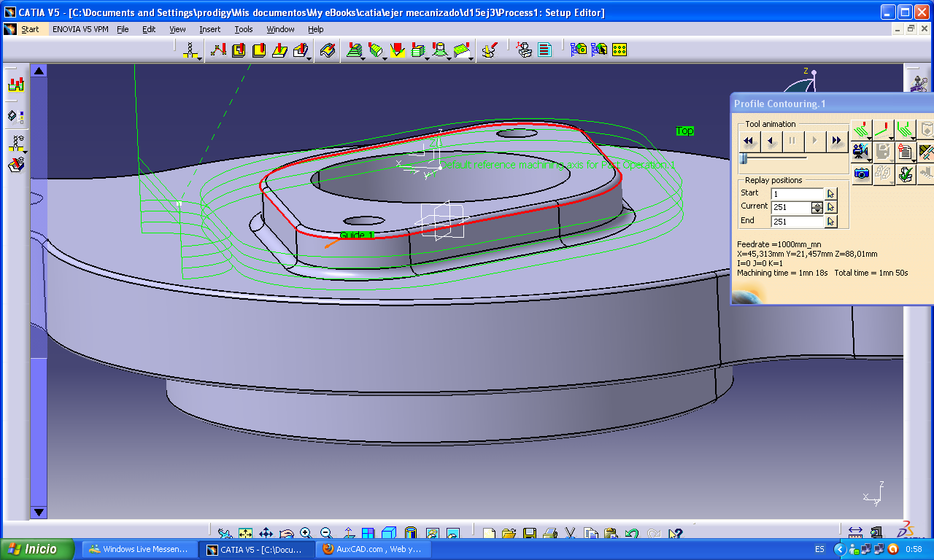
Task: Select the groove milling operation icon
Action: (x=300, y=50)
